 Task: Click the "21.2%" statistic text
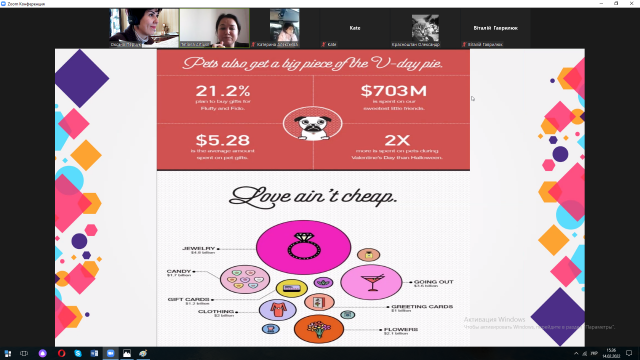click(x=223, y=91)
